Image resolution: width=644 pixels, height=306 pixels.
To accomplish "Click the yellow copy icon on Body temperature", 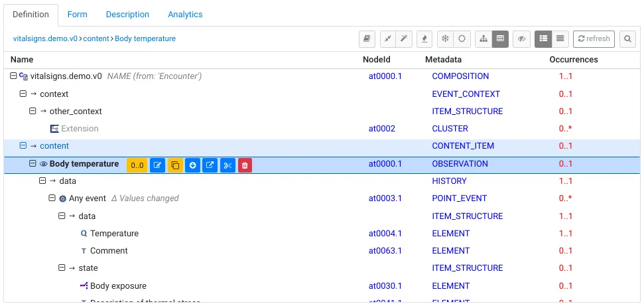I will coord(175,165).
